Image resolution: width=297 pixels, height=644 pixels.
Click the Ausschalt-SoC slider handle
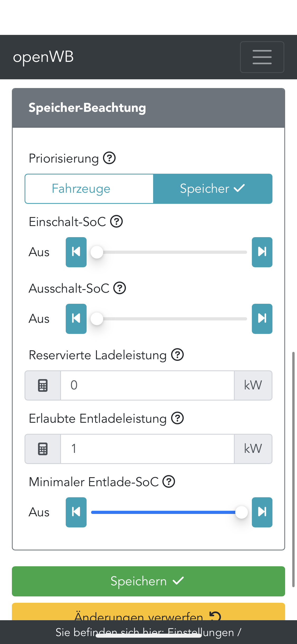pos(97,319)
